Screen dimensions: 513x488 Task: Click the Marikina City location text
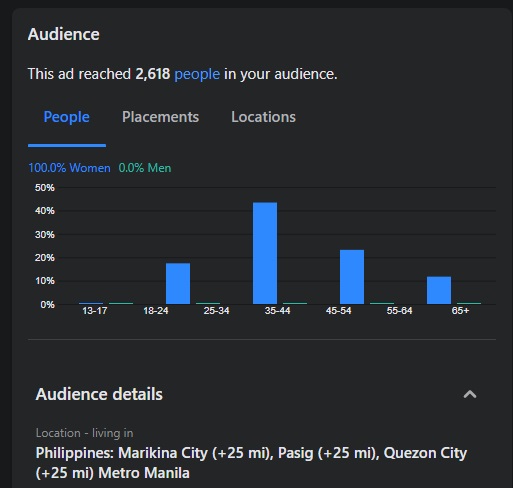tap(163, 453)
